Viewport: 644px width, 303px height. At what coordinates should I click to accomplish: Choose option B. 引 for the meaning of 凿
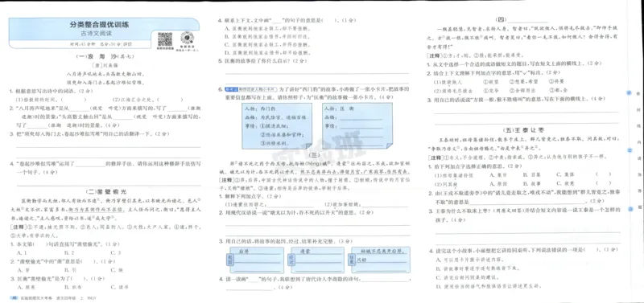(70, 270)
